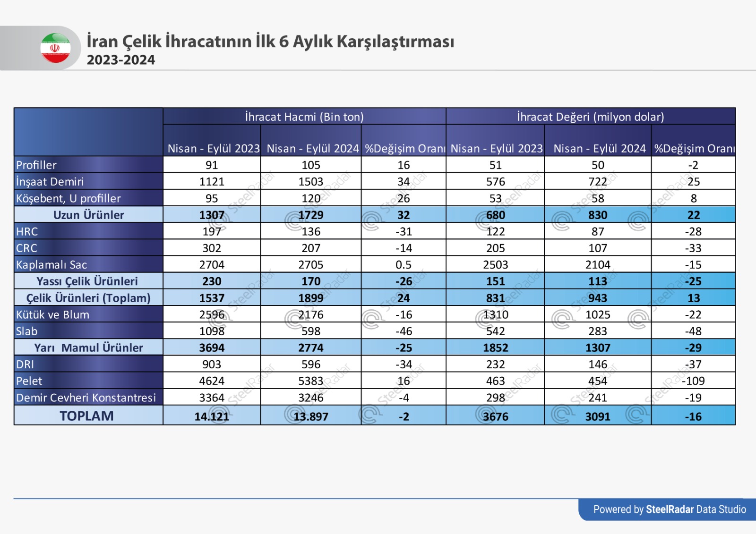The height and width of the screenshot is (534, 756).
Task: Click the -109 change cell in Pelet row
Action: point(693,381)
